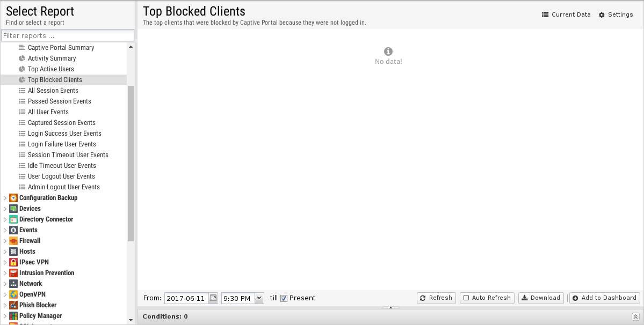This screenshot has height=325, width=644.
Task: Uncheck the Present checkbox
Action: (284, 298)
